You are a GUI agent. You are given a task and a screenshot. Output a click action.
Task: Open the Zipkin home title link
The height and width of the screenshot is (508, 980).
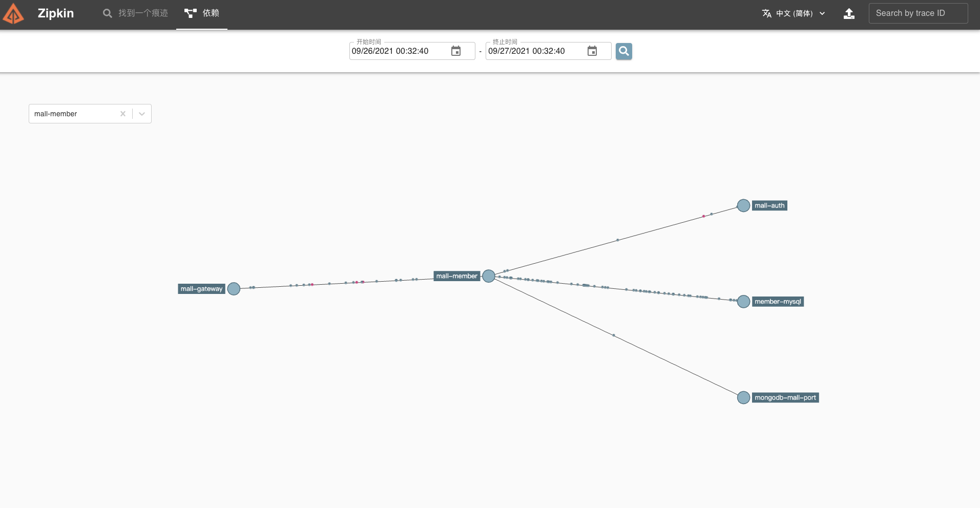coord(56,13)
